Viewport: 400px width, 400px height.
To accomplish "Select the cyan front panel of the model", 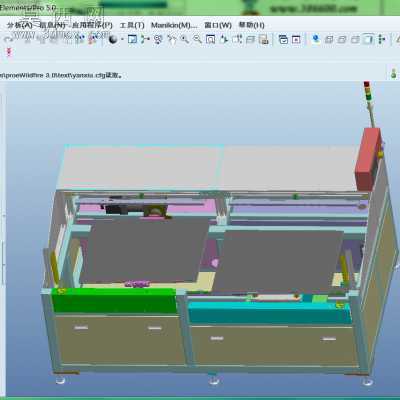I will (270, 313).
